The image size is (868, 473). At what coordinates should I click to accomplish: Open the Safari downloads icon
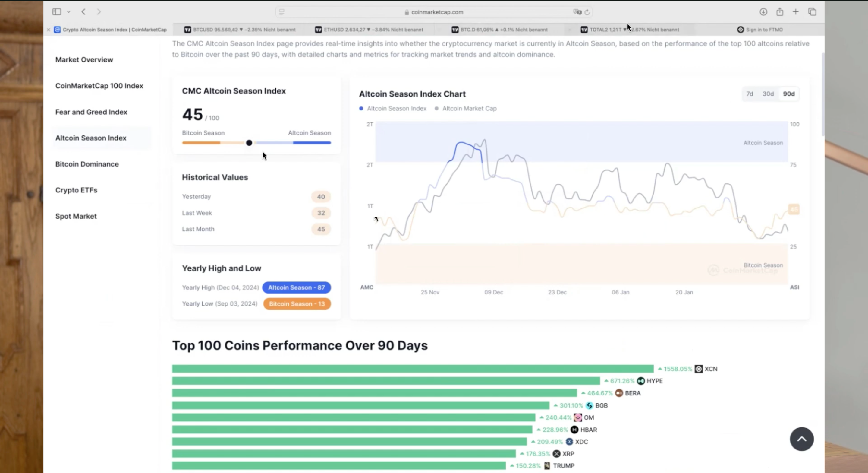[x=763, y=12]
